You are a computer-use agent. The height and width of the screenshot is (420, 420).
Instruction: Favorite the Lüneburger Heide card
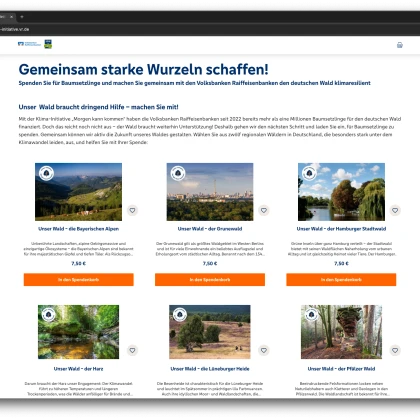264,350
